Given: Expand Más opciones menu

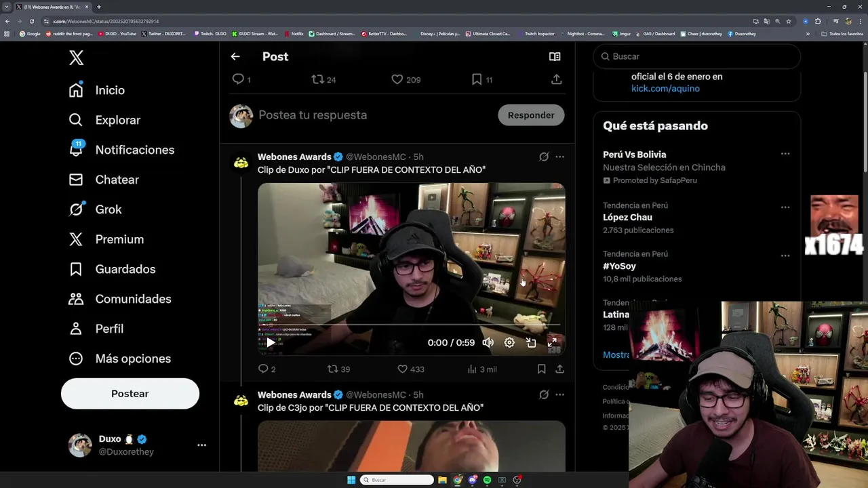Looking at the screenshot, I should tap(120, 359).
